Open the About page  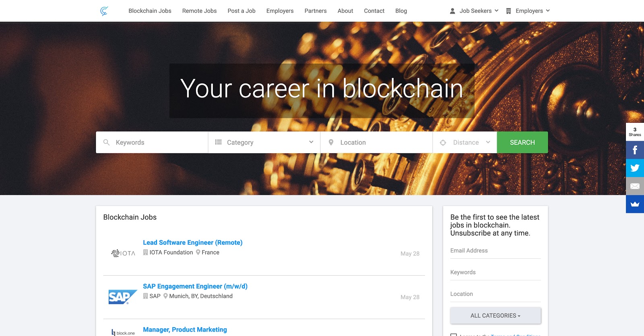pyautogui.click(x=345, y=11)
